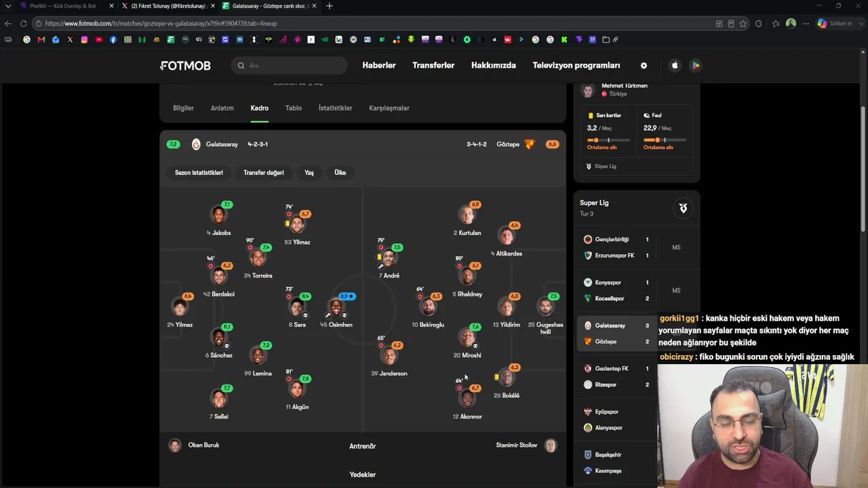The height and width of the screenshot is (488, 868).
Task: Open the X bookmark in bookmarks bar
Action: [x=70, y=39]
